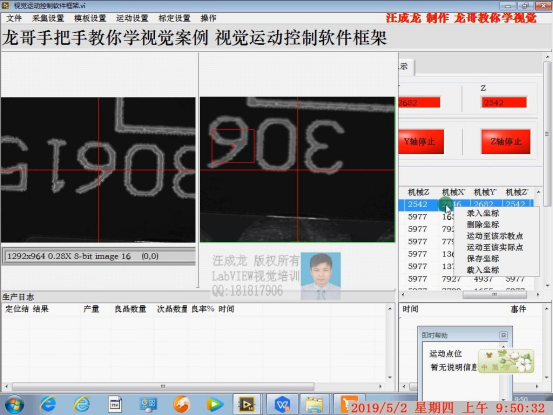Image resolution: width=553 pixels, height=415 pixels.
Task: Click 生产日志 vertical scrollbar up arrow
Action: (x=390, y=309)
